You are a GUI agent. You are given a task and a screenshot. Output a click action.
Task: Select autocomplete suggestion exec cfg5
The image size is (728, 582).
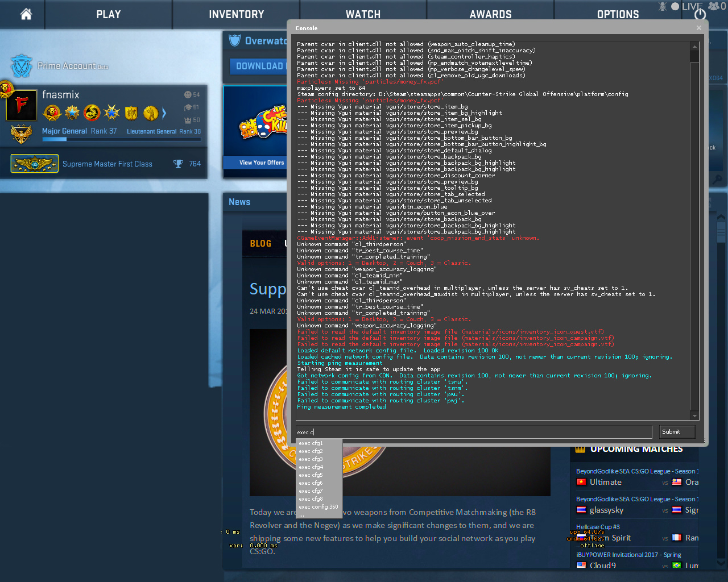[319, 475]
